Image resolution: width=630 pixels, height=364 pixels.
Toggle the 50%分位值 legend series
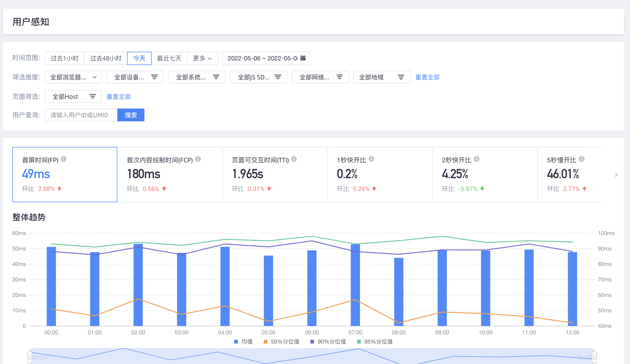[281, 342]
